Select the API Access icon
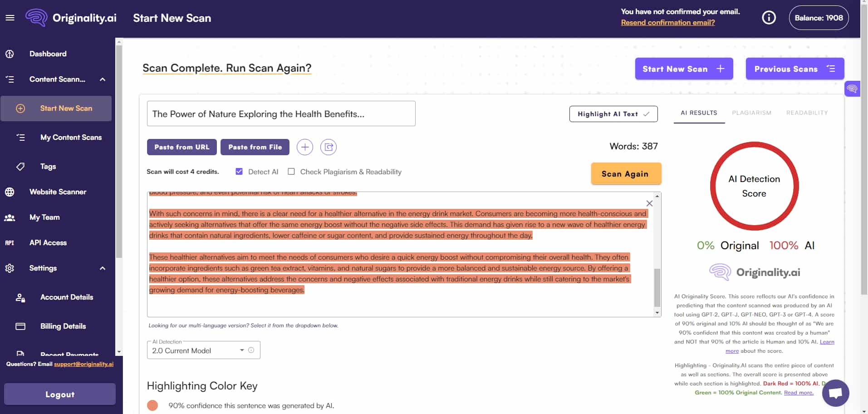Image resolution: width=868 pixels, height=414 pixels. click(10, 243)
